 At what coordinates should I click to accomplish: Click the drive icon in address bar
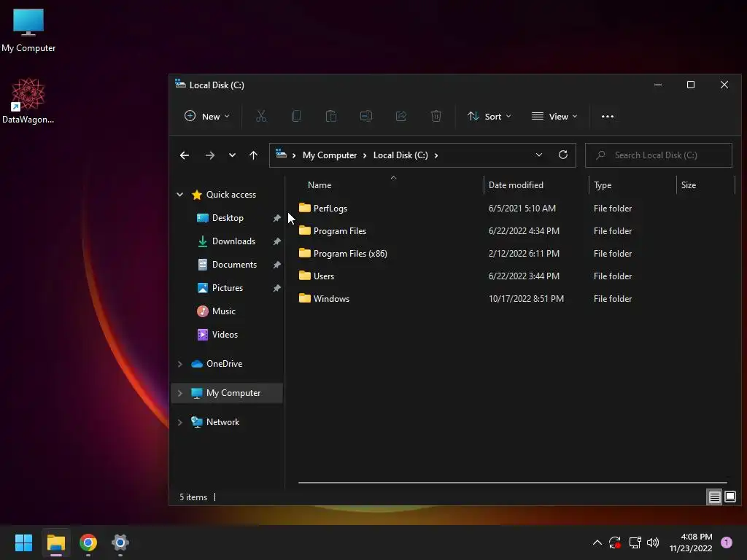pyautogui.click(x=281, y=154)
